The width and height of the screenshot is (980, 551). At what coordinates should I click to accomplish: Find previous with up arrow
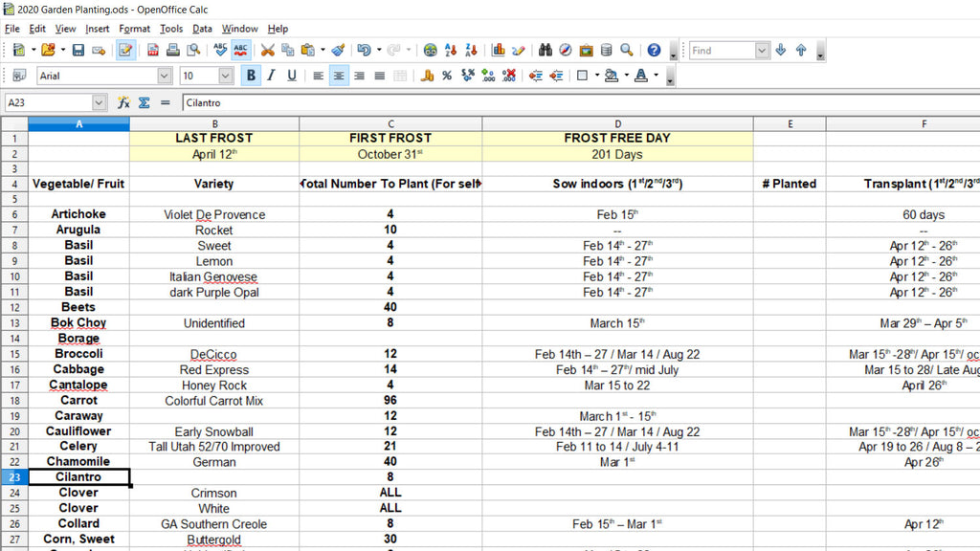(801, 50)
